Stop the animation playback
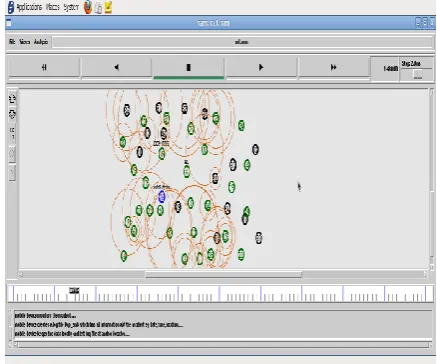Viewport: 437px width, 364px height. point(188,67)
